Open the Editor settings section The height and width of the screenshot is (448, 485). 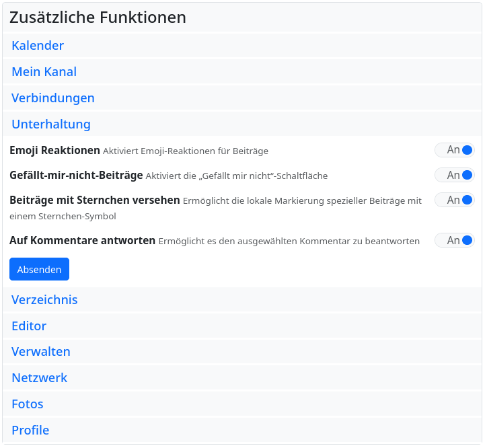point(29,326)
